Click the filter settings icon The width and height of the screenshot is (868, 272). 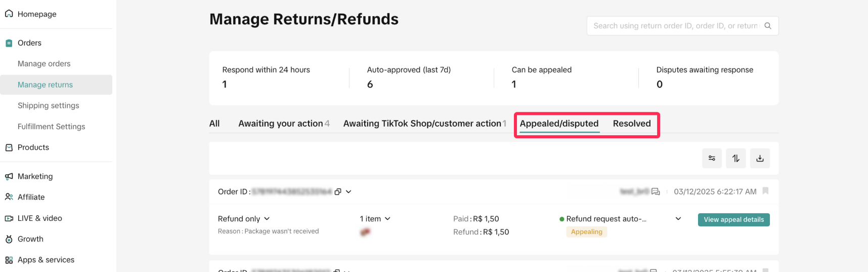712,159
